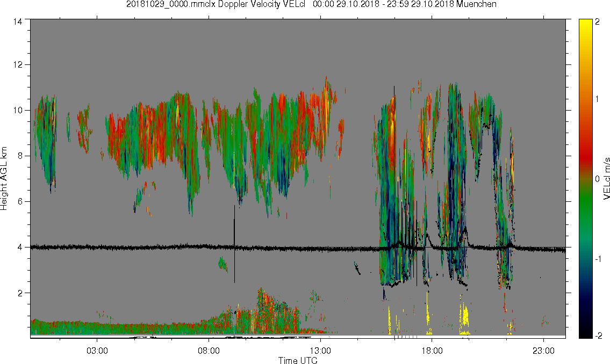
Task: Click the colorbar value 0
Action: 598,179
